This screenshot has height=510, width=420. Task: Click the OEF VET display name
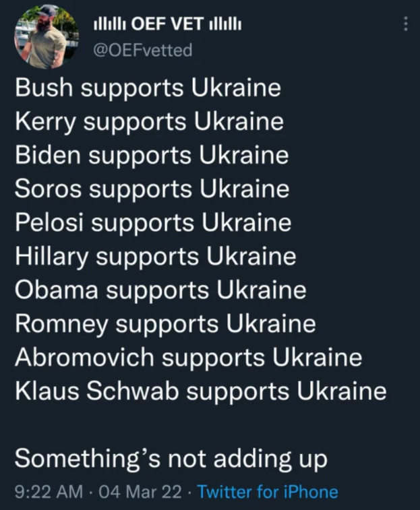[x=168, y=24]
